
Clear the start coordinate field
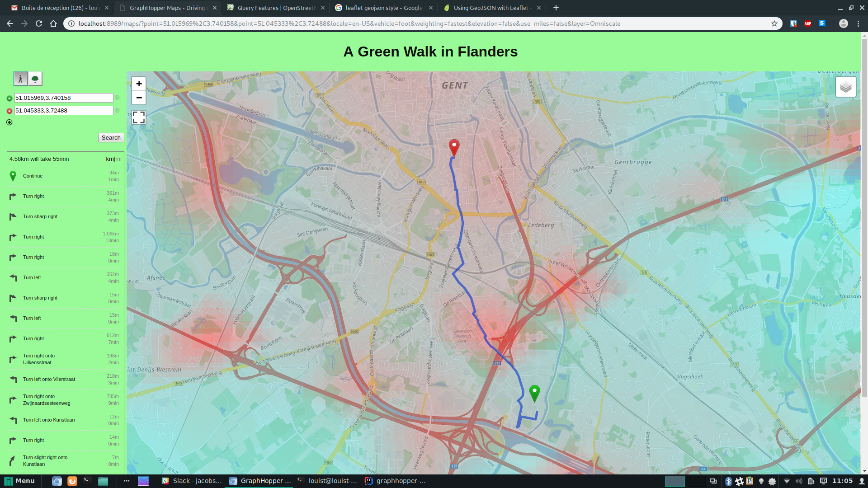[117, 98]
